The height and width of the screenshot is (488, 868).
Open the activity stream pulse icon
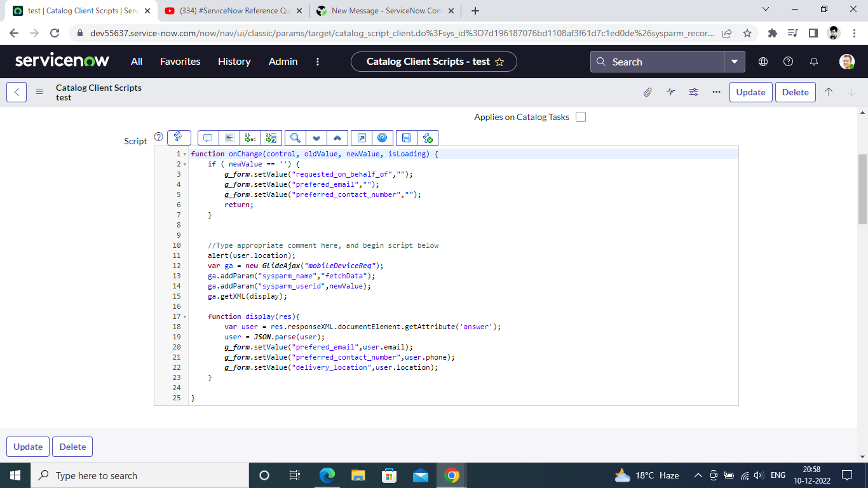coord(670,92)
